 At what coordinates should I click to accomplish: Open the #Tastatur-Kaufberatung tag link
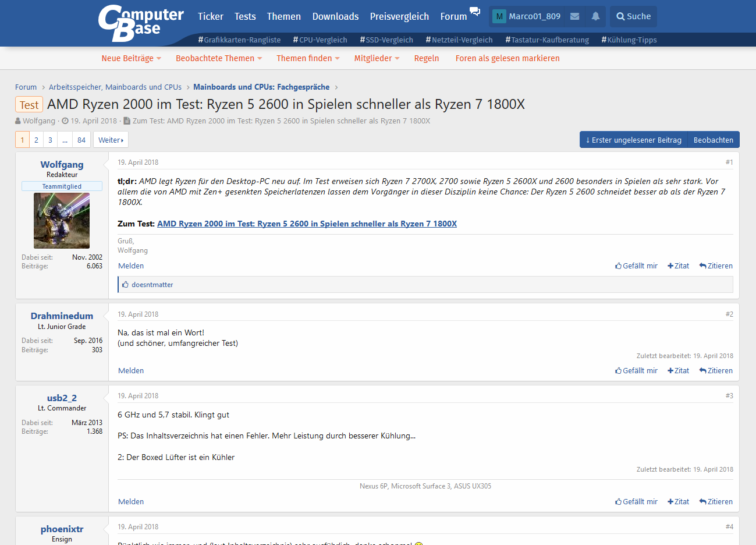547,40
